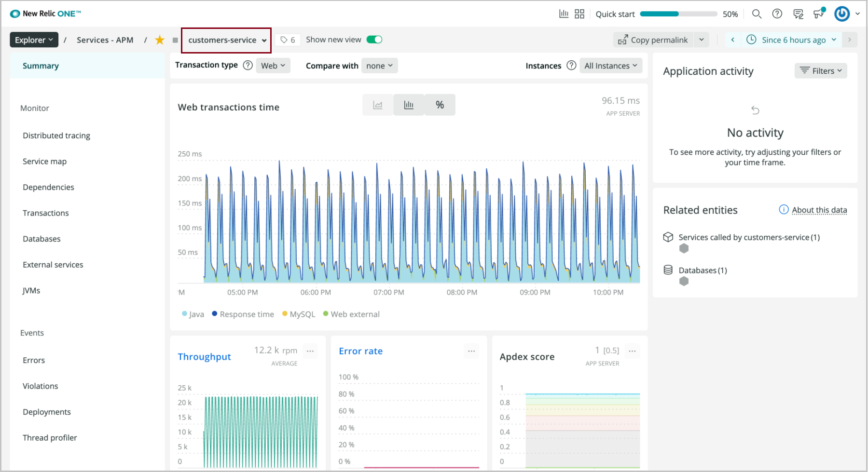Click the Transaction type help icon
The image size is (868, 472).
(x=248, y=66)
